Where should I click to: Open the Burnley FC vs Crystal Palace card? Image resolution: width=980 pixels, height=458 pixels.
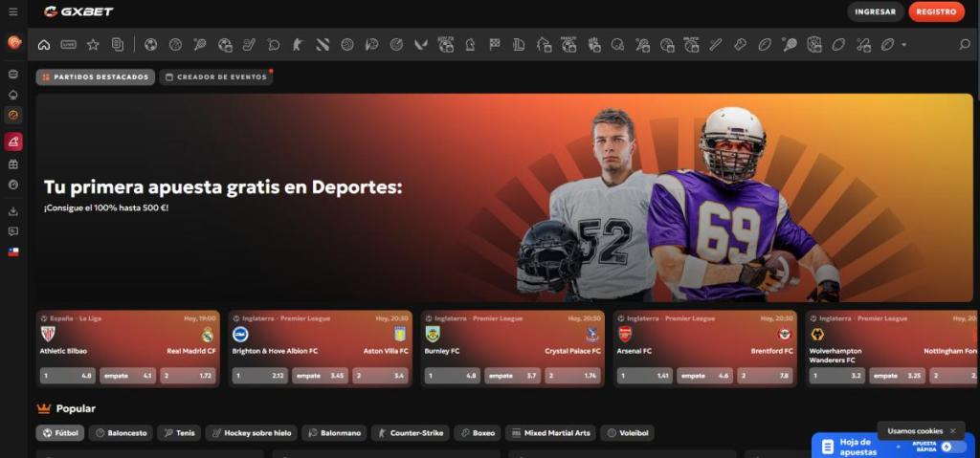513,349
